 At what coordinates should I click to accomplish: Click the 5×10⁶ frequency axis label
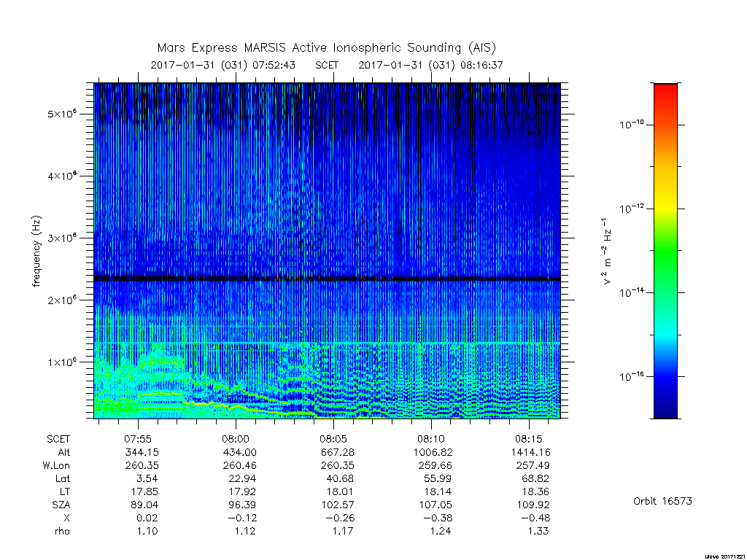point(61,114)
